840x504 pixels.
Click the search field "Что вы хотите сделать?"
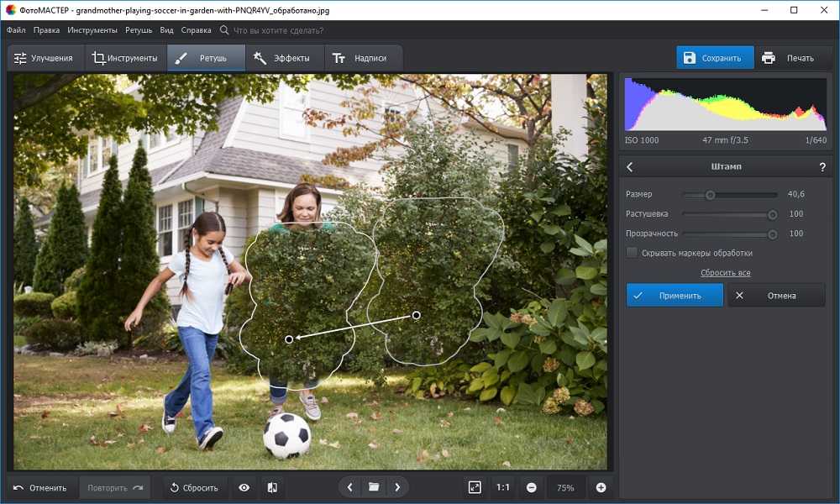point(278,30)
